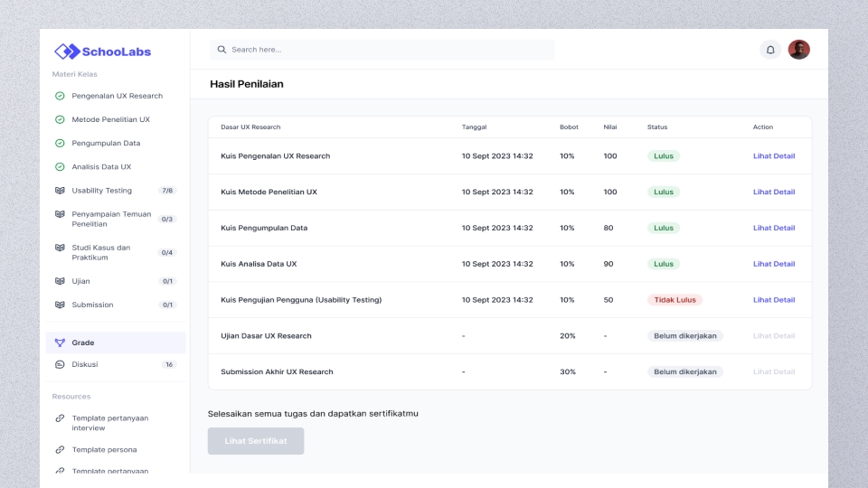
Task: Click the Diskusi chat icon
Action: point(60,364)
